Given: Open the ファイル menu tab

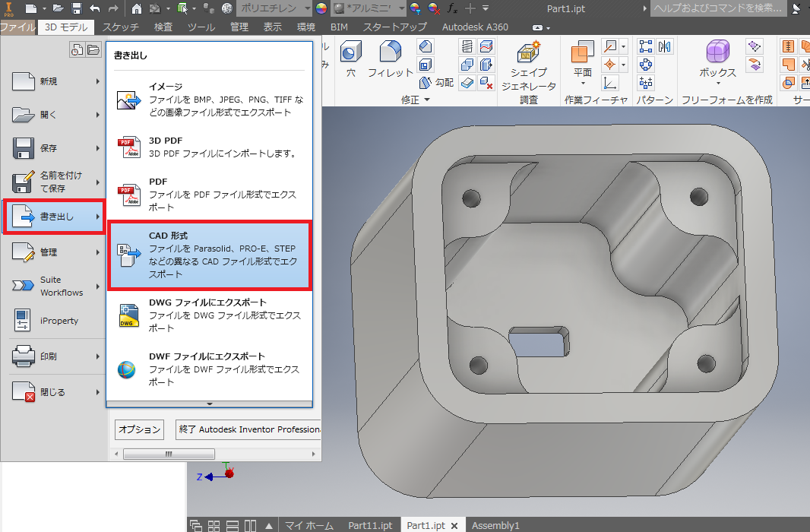Looking at the screenshot, I should click(x=18, y=27).
